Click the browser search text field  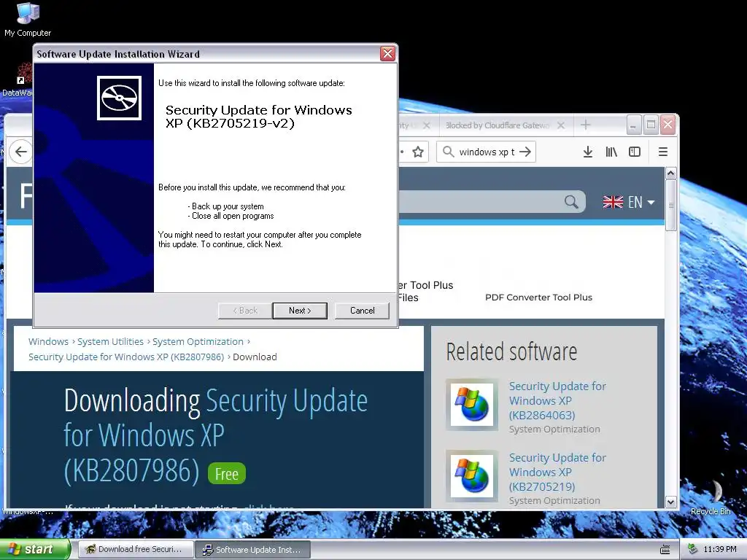[487, 152]
